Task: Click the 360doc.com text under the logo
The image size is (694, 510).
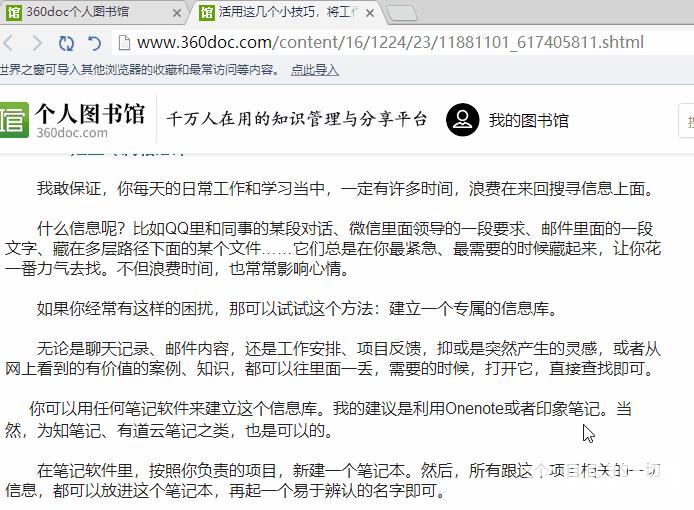Action: [x=72, y=132]
